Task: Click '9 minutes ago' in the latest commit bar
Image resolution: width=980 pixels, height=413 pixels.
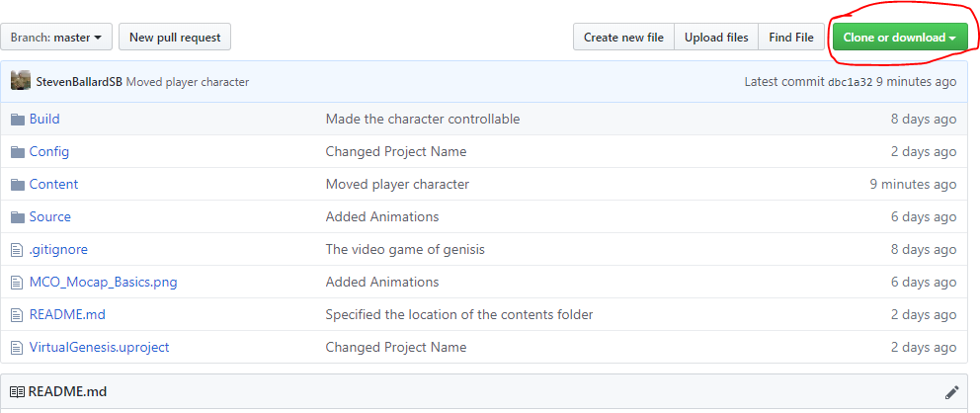Action: (916, 82)
